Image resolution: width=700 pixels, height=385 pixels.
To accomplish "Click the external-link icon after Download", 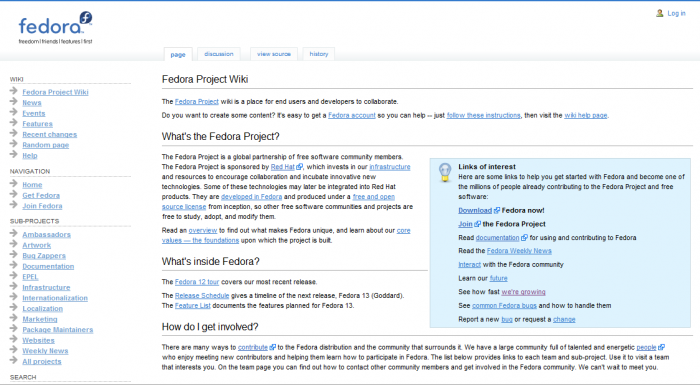I will pos(496,210).
